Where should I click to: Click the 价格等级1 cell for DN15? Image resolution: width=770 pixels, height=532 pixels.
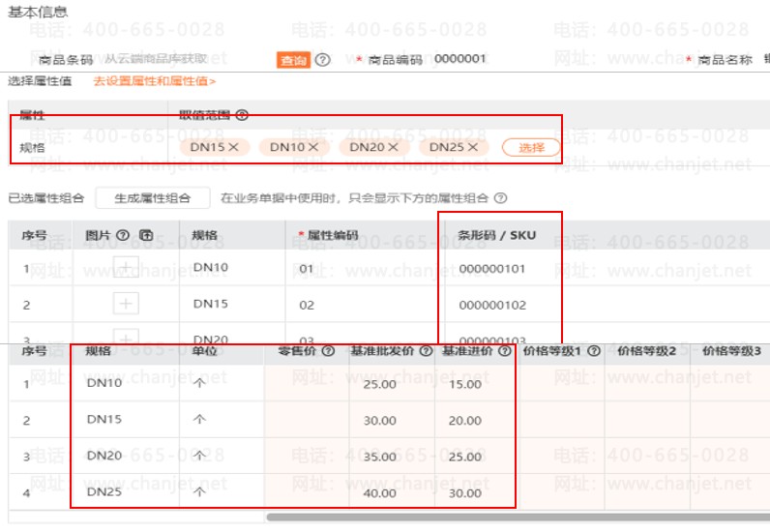tap(561, 421)
